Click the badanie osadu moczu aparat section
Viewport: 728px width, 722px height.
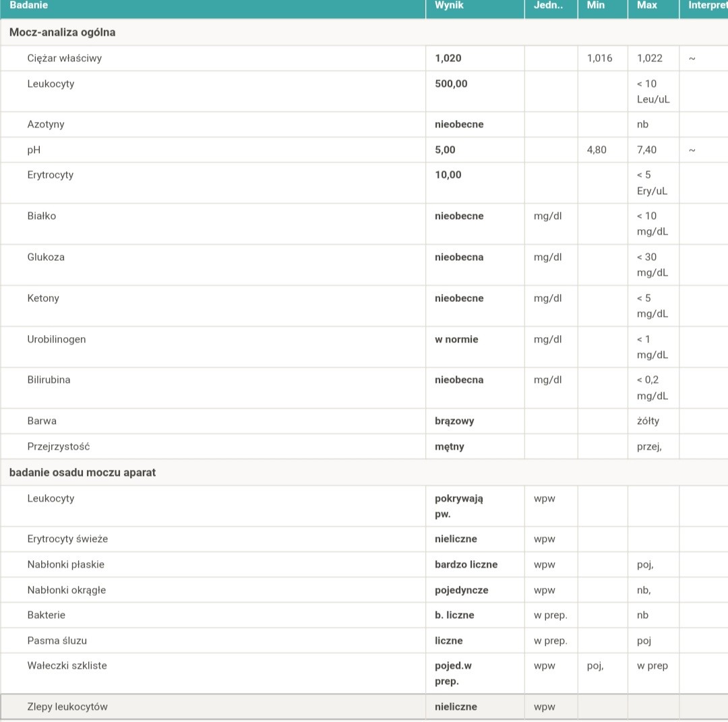click(x=82, y=473)
